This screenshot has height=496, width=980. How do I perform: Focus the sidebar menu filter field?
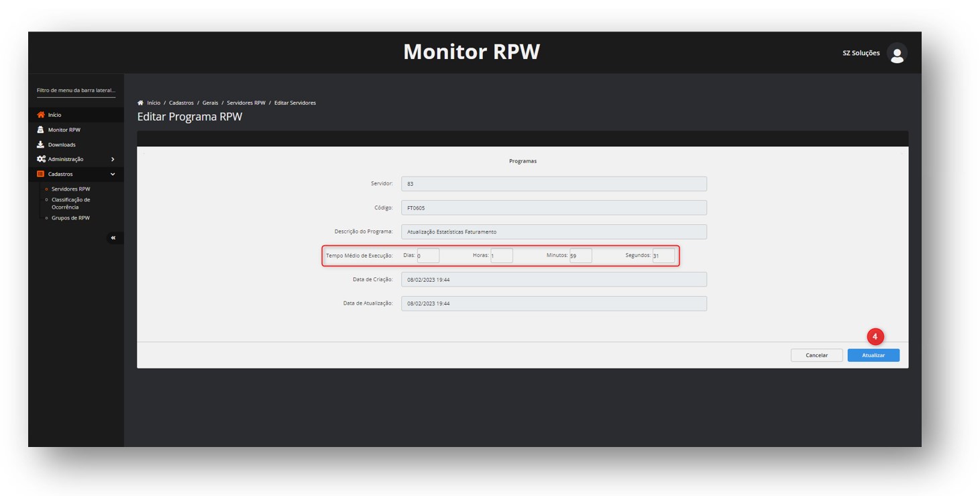pos(76,90)
